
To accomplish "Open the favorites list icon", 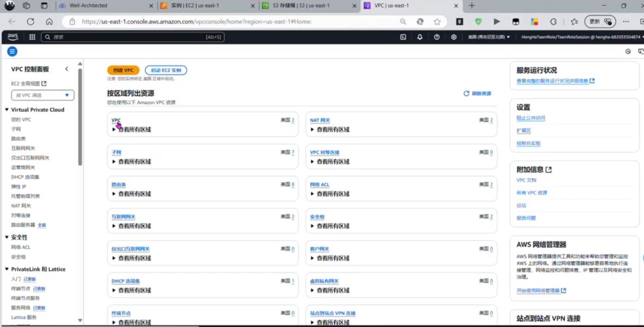I will (x=574, y=21).
